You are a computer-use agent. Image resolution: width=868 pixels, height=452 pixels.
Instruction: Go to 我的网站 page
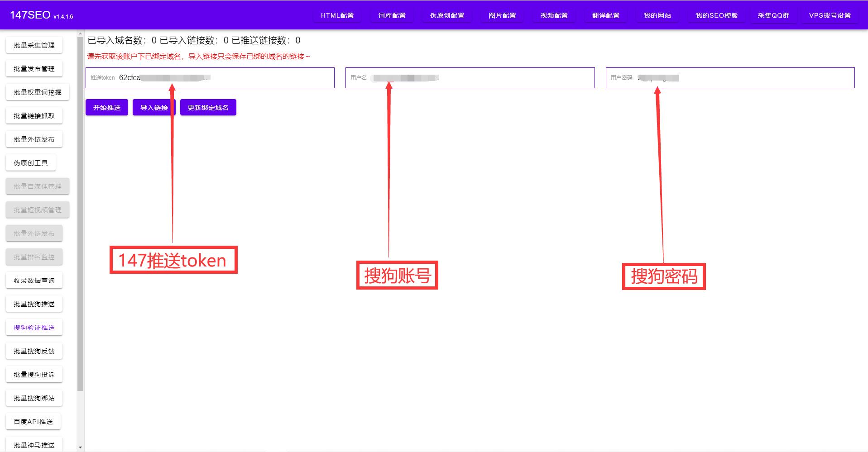(x=657, y=15)
